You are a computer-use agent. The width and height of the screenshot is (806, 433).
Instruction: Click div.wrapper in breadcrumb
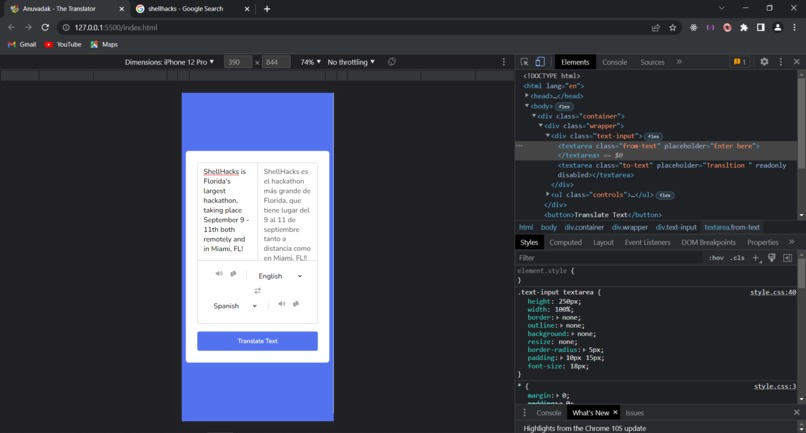coord(630,227)
